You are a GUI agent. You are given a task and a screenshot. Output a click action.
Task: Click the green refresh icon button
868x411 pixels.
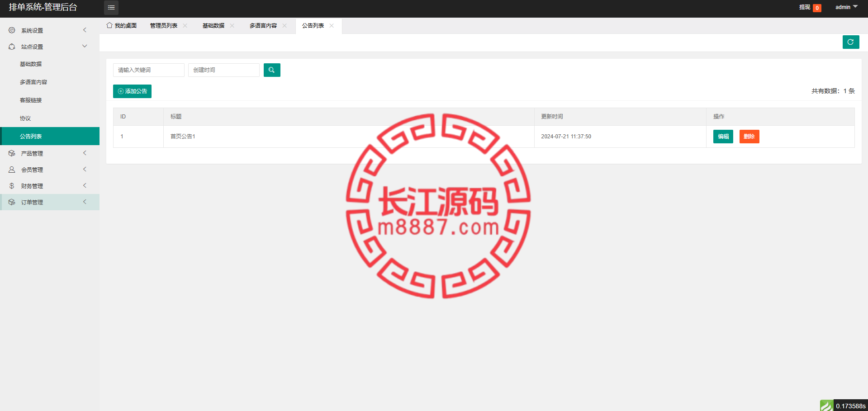(850, 42)
